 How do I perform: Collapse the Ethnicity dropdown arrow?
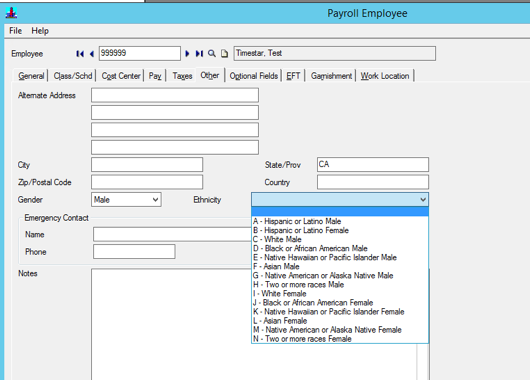click(x=423, y=199)
